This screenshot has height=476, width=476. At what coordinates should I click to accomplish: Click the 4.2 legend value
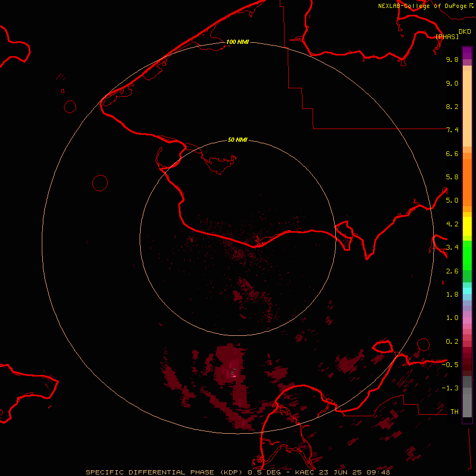(452, 224)
